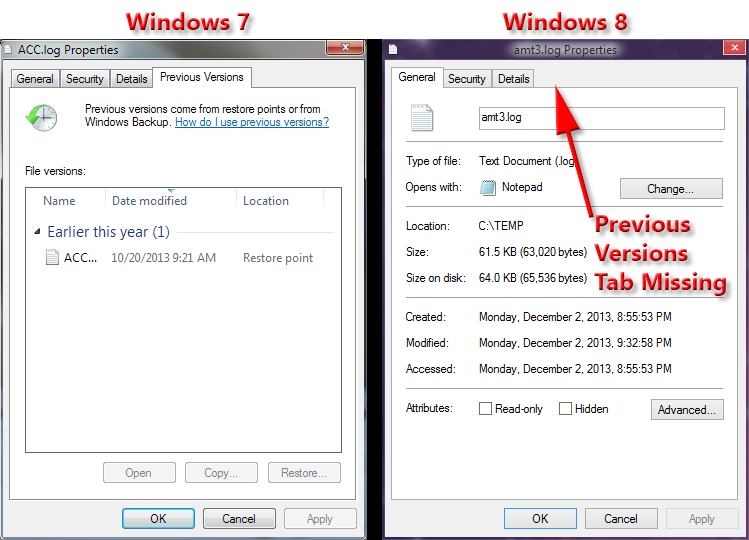Select the 10/20/2013 9:21 AM version date
The width and height of the screenshot is (749, 540).
163,258
